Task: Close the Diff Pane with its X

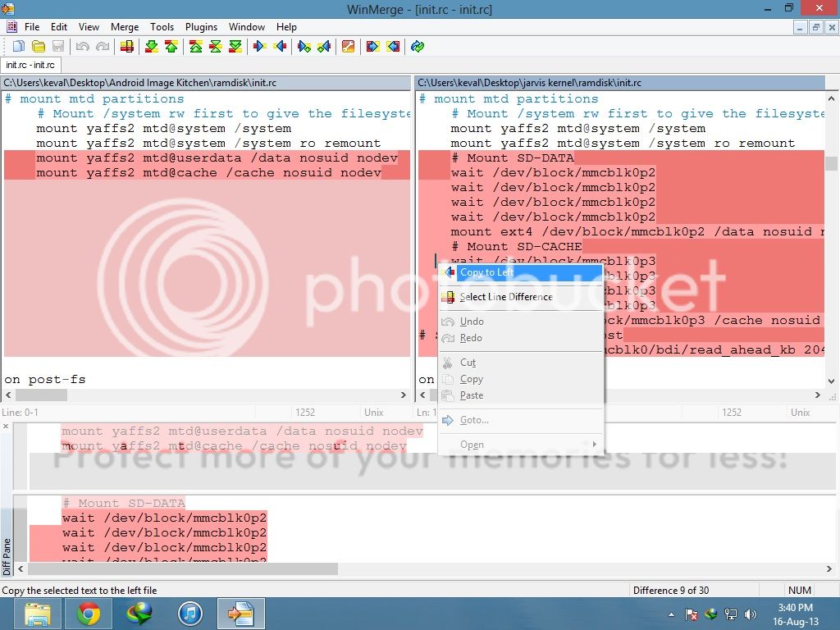Action: [x=6, y=427]
